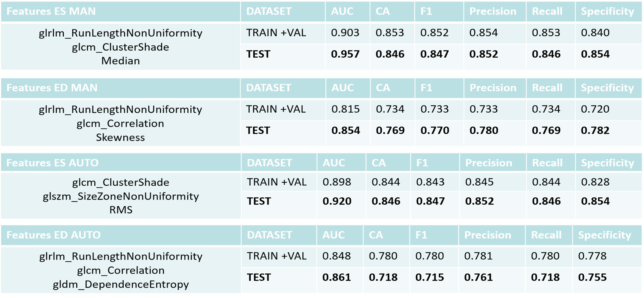Select the RMS feature name
Screen dimensions: 644x298
coord(121,210)
